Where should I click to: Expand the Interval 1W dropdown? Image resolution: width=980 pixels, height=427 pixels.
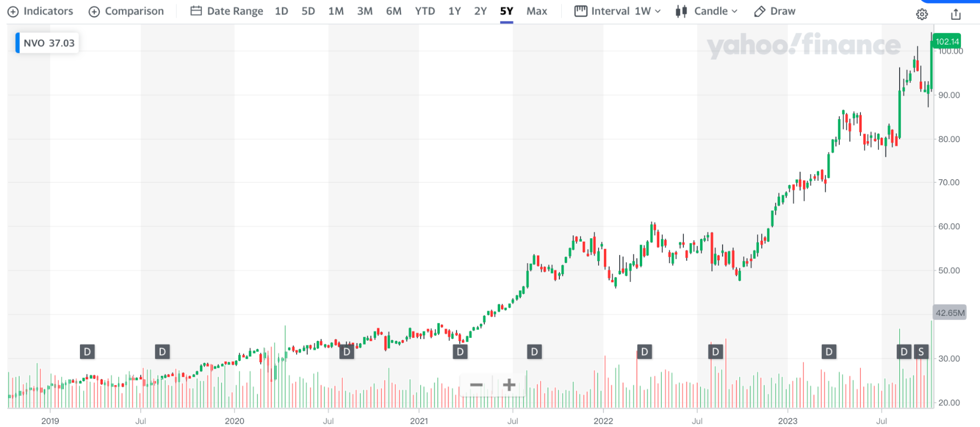click(x=618, y=11)
